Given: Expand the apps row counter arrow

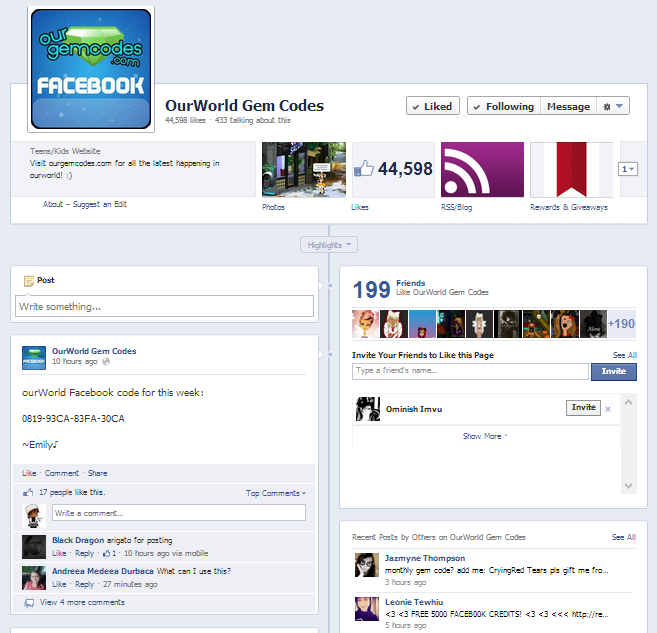Looking at the screenshot, I should point(628,170).
